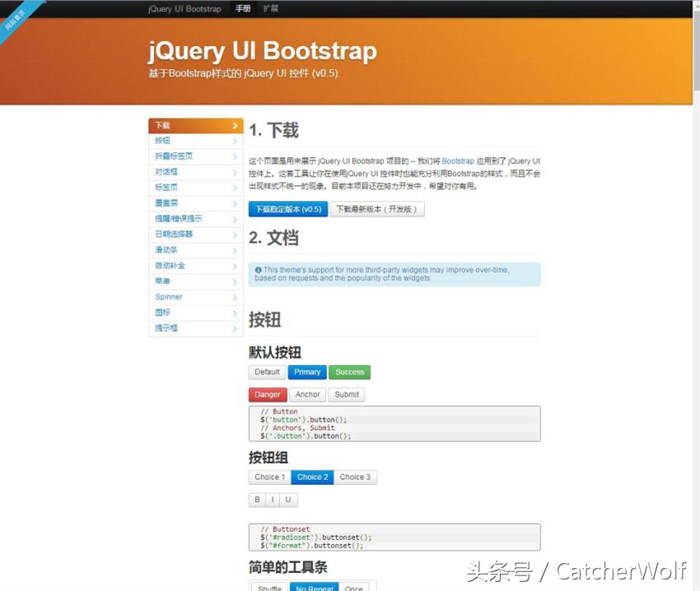Go to 标签页 in the sidebar
This screenshot has height=591, width=700.
click(195, 188)
